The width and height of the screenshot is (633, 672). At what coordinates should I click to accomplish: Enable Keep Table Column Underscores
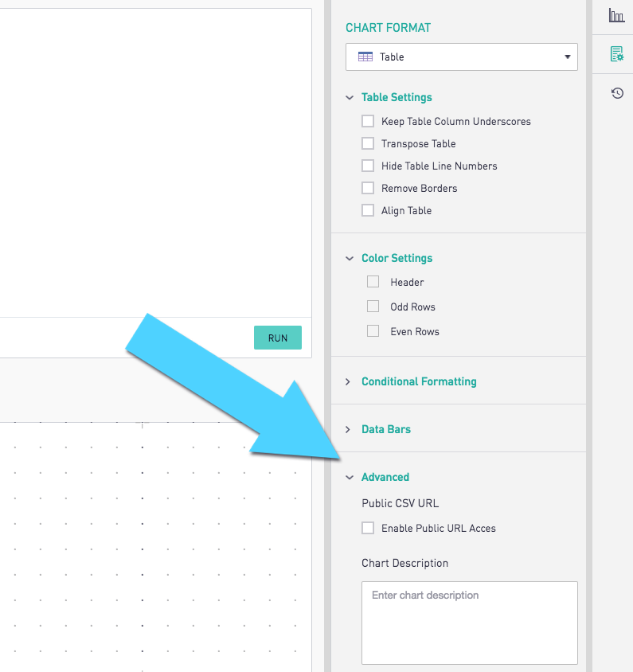368,121
